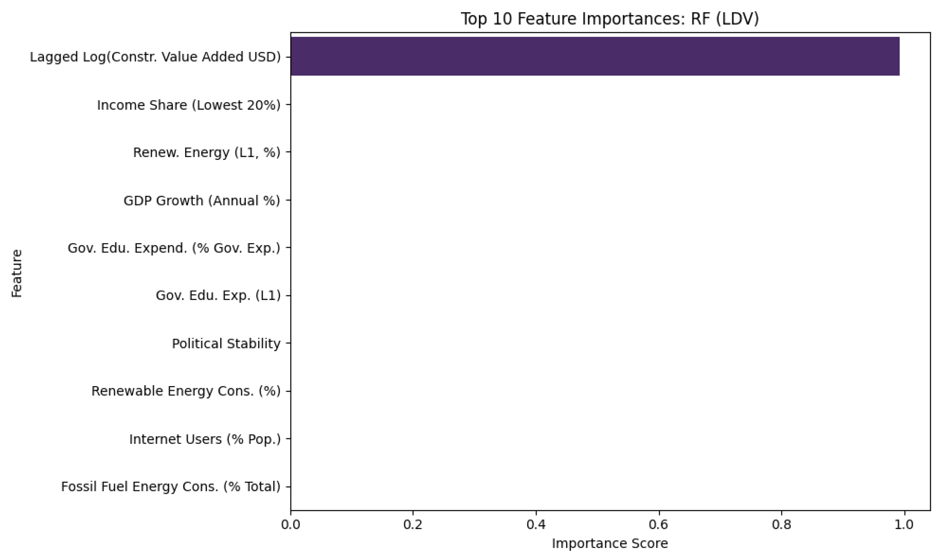This screenshot has height=560, width=943.
Task: Select "Gov. Edu. Expend. (% Gov. Exp.)" label
Action: pyautogui.click(x=174, y=248)
